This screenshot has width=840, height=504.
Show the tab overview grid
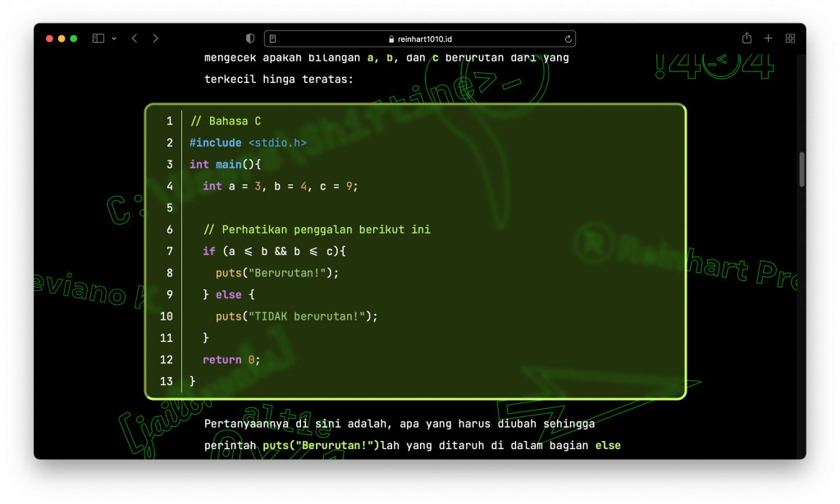790,38
